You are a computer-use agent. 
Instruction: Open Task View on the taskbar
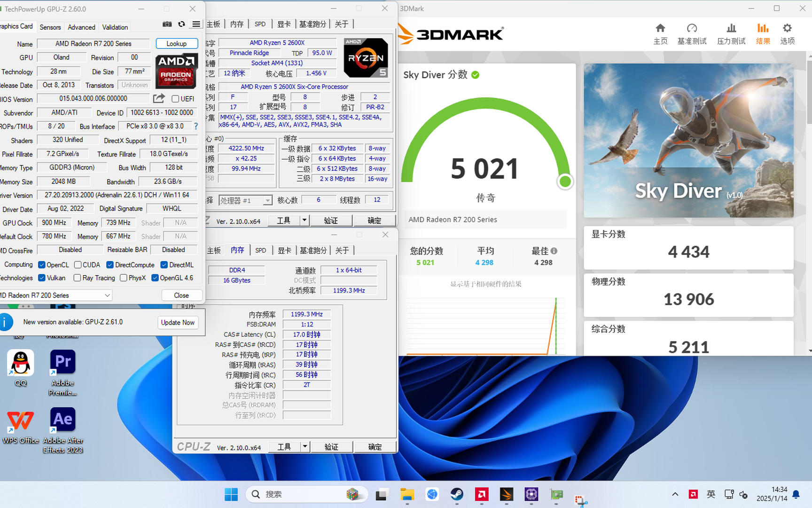[381, 494]
